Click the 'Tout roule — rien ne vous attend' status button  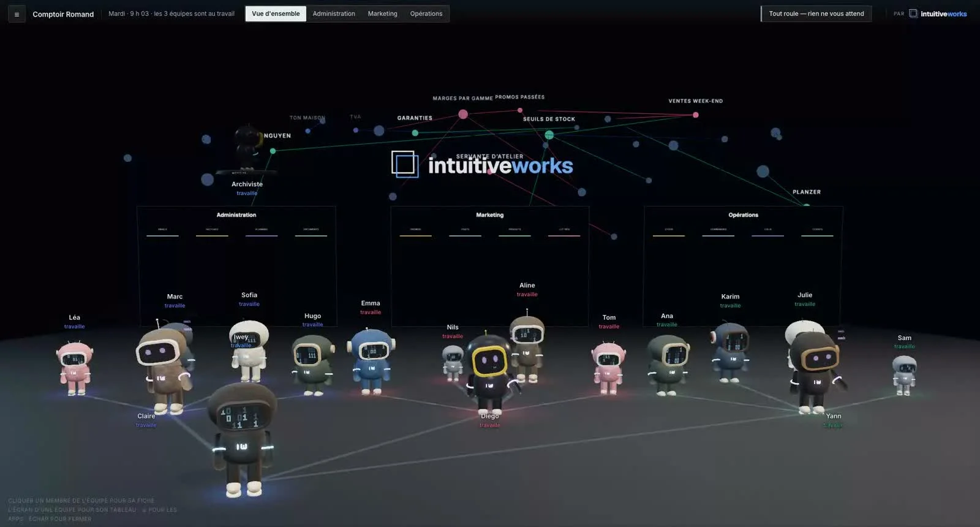pos(816,13)
